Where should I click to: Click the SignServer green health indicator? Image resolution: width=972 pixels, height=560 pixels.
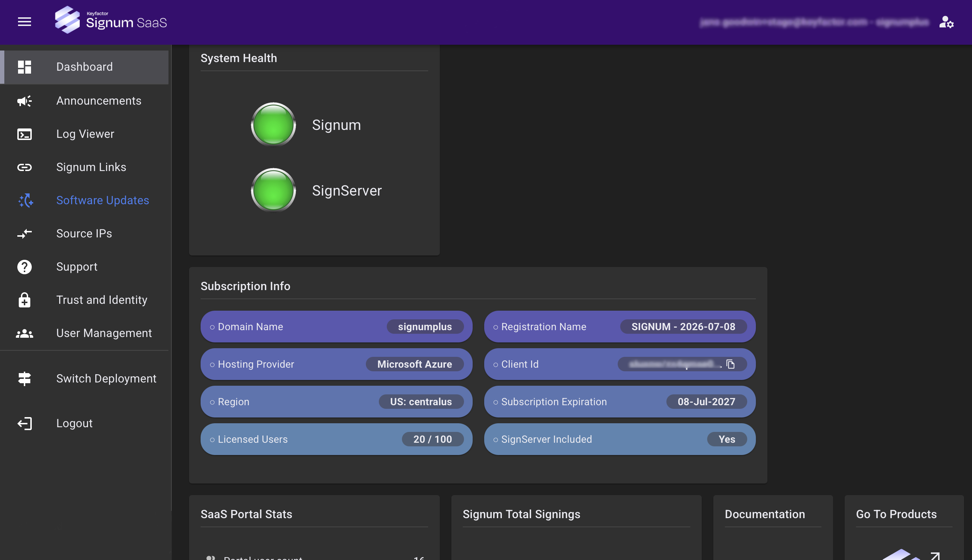(273, 190)
